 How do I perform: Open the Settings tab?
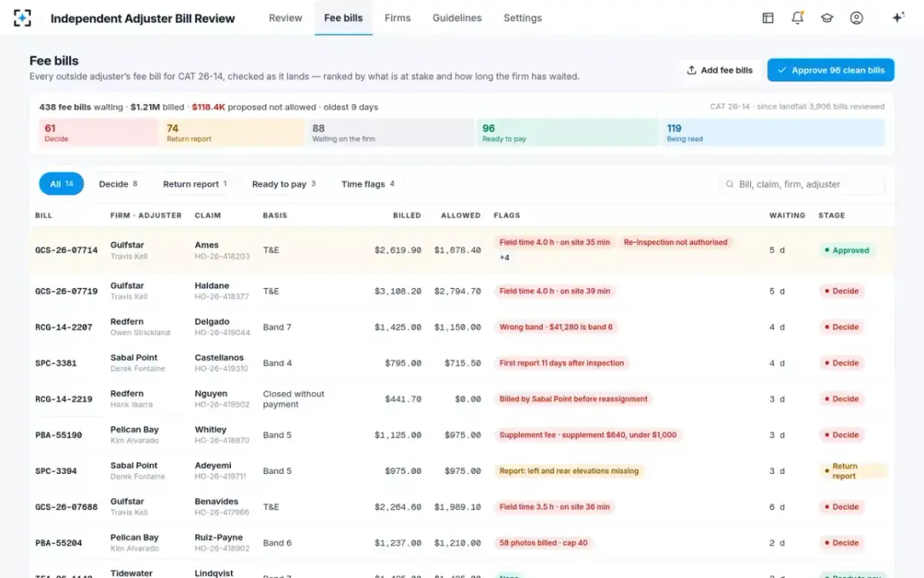pyautogui.click(x=523, y=18)
